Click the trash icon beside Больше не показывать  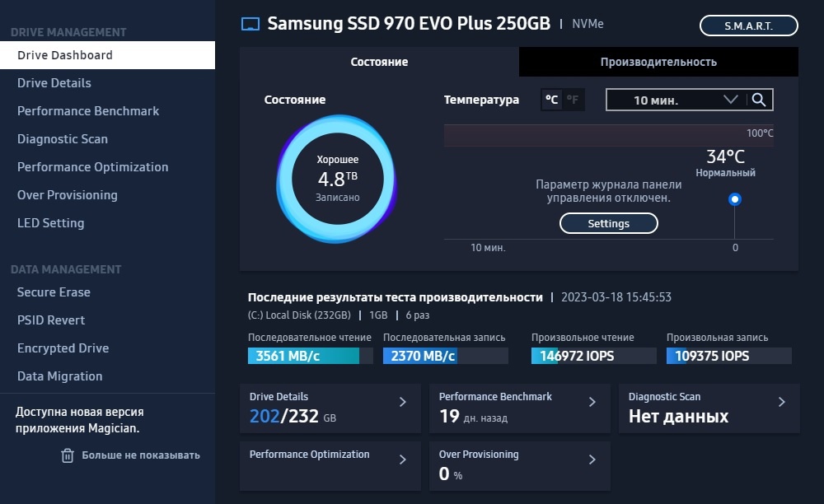[x=68, y=455]
